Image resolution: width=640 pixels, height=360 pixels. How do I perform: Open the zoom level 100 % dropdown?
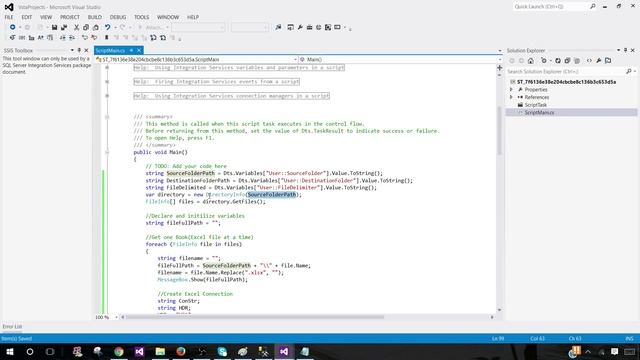click(x=116, y=317)
